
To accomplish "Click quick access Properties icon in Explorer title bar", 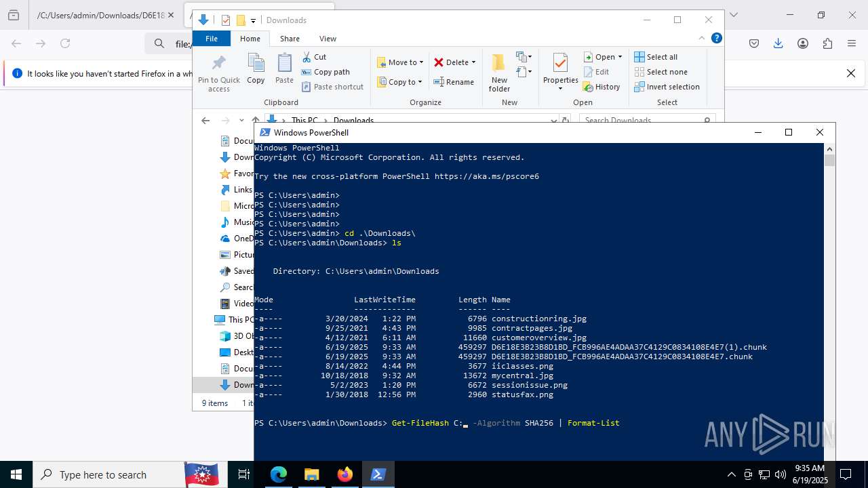I will point(226,20).
